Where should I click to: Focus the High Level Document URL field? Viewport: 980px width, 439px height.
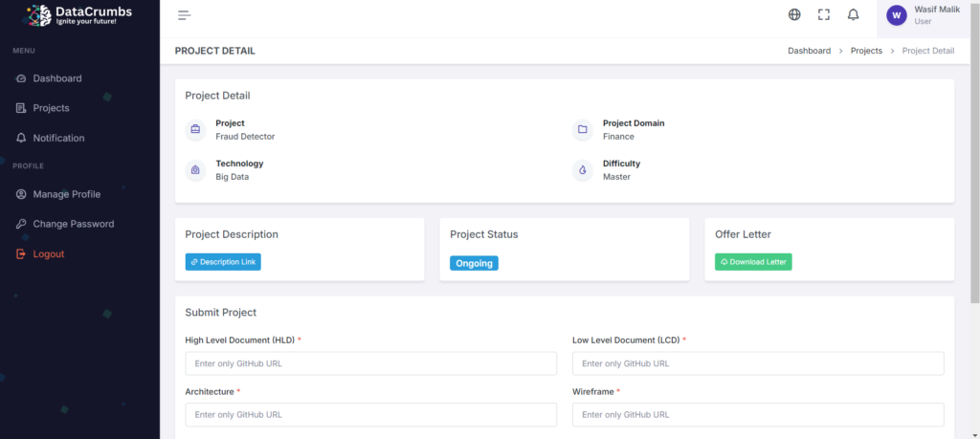(371, 363)
